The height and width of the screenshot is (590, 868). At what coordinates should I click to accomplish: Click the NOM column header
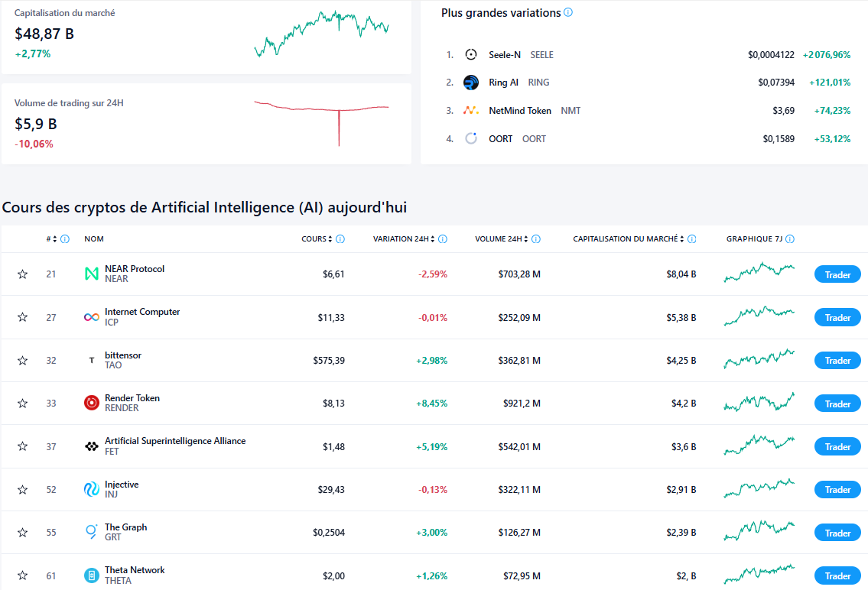click(x=94, y=239)
